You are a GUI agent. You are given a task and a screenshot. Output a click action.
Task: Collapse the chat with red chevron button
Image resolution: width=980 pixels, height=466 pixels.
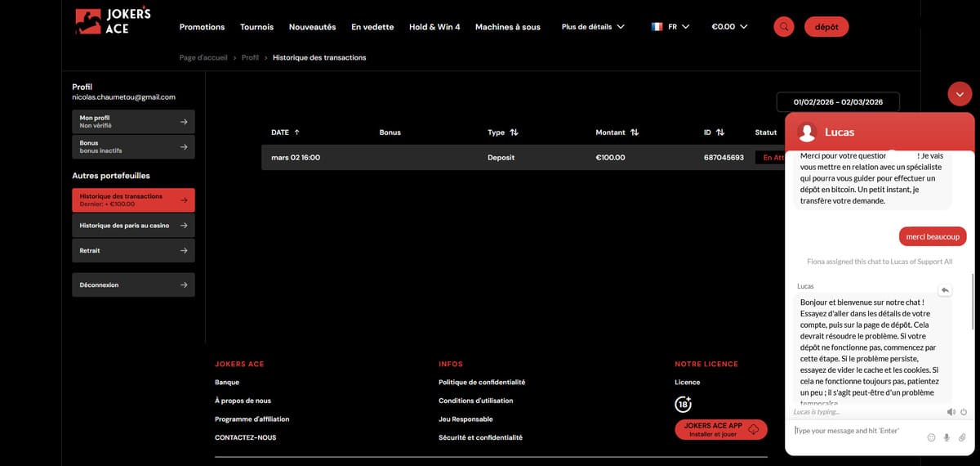(960, 94)
